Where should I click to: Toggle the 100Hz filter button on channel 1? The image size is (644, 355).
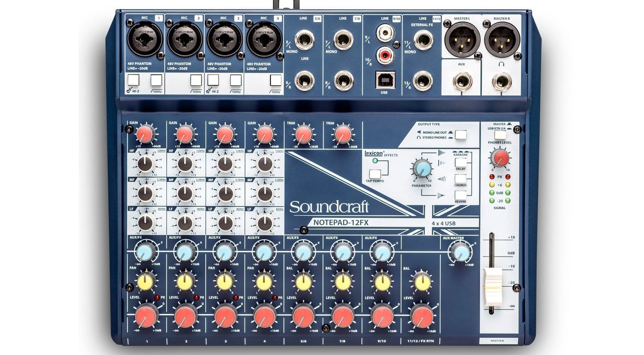[156, 80]
